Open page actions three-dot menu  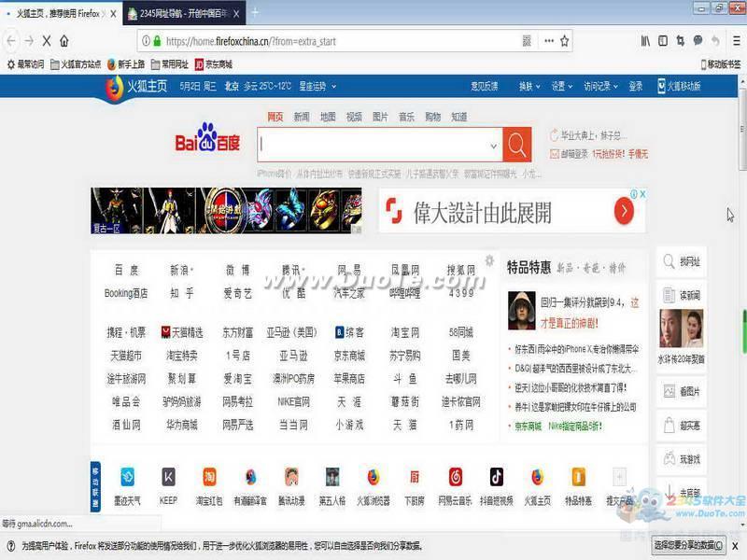pos(549,41)
